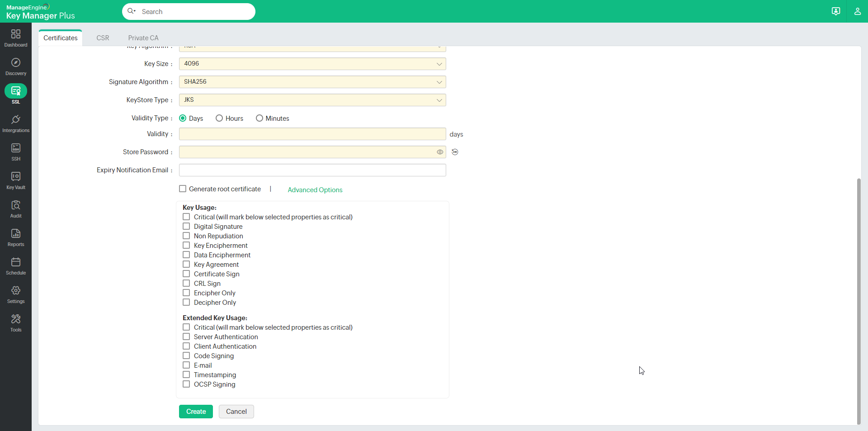Click the vertical page scrollbar
Viewport: 868px width, 431px height.
pyautogui.click(x=859, y=301)
